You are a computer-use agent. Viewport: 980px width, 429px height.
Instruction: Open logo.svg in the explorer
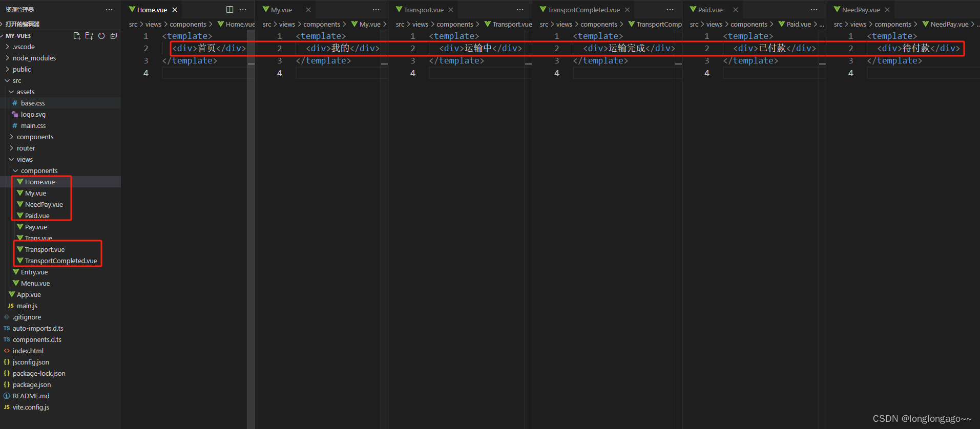(60, 114)
